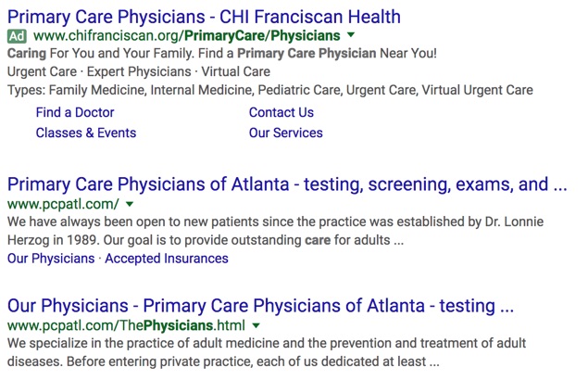The height and width of the screenshot is (380, 588).
Task: Follow the Our Physicians sitelink under pcpatl.com
Action: [50, 259]
